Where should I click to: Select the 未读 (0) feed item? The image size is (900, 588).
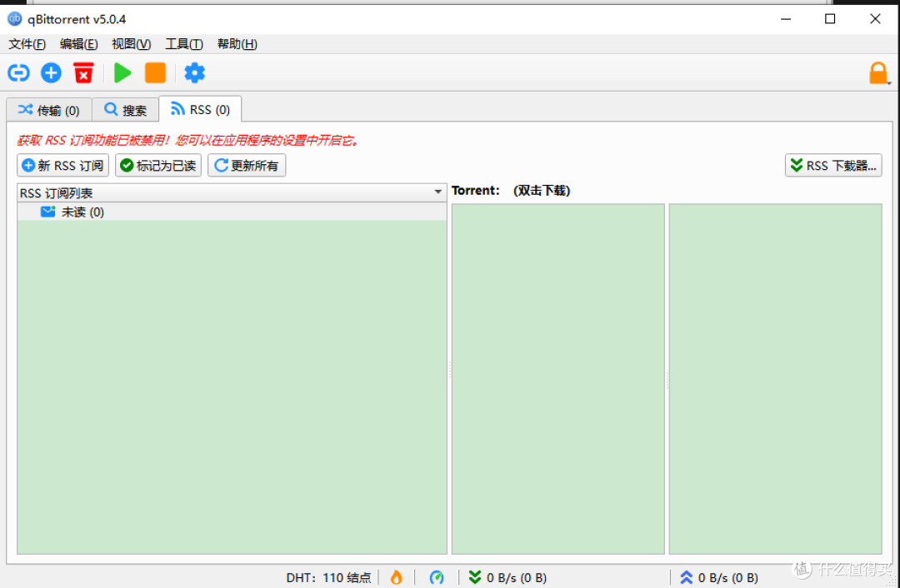pos(232,212)
